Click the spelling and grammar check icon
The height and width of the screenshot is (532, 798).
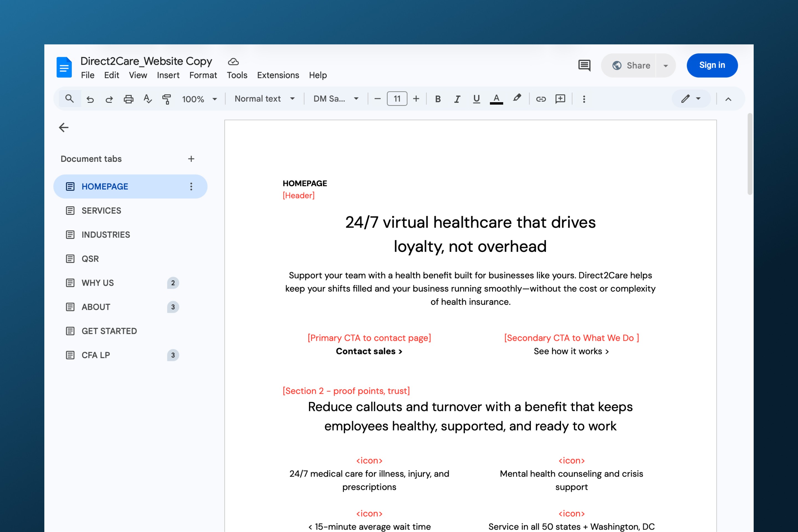click(148, 99)
